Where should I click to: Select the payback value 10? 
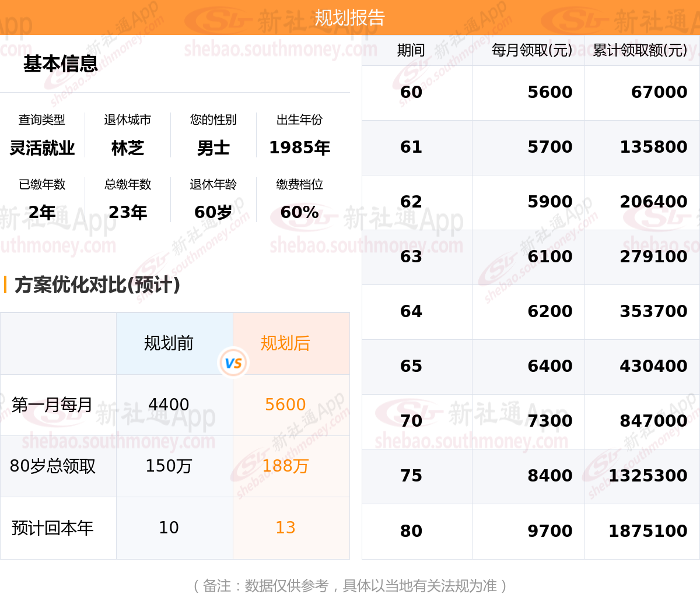169,528
